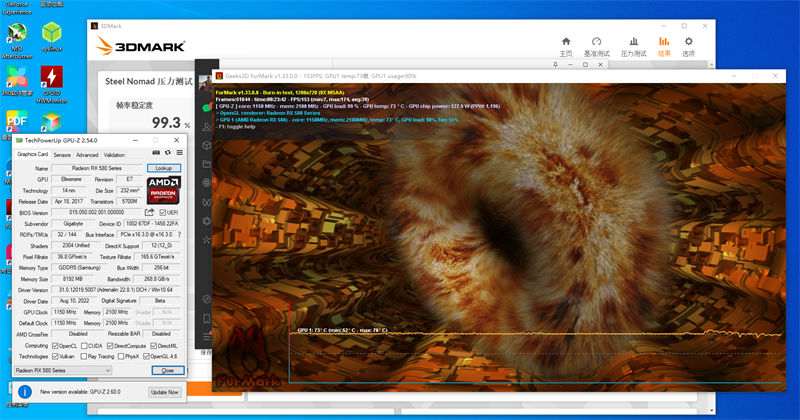Toggle the Ray Tracing checkbox in GPU-Z
Image resolution: width=800 pixels, height=420 pixels.
coord(87,355)
